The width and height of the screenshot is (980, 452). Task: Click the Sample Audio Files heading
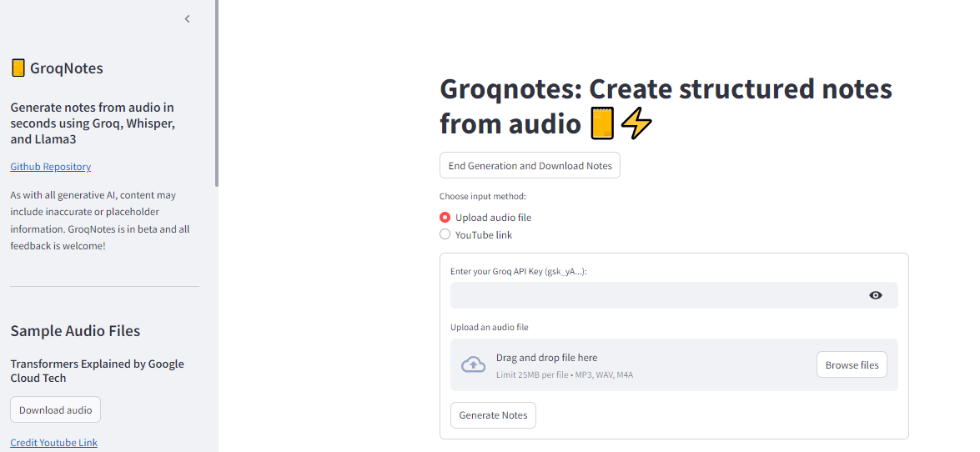tap(75, 331)
